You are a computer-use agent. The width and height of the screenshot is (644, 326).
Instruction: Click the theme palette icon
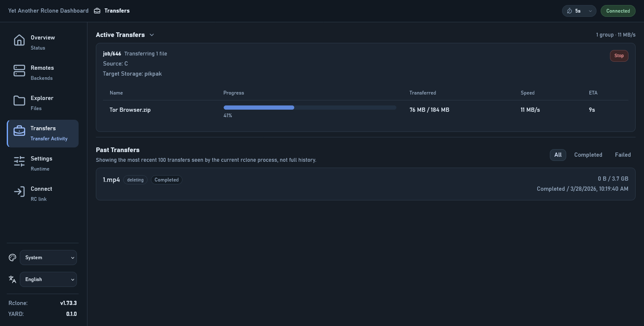[13, 258]
